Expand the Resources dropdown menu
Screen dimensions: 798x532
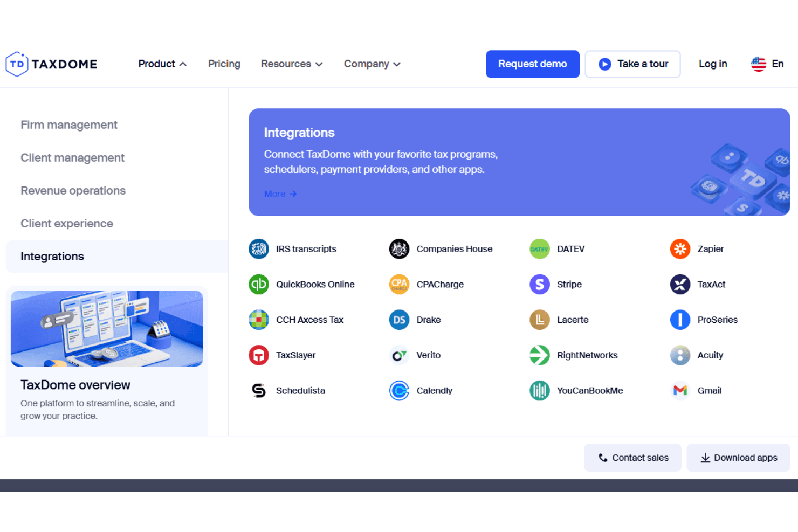click(292, 64)
